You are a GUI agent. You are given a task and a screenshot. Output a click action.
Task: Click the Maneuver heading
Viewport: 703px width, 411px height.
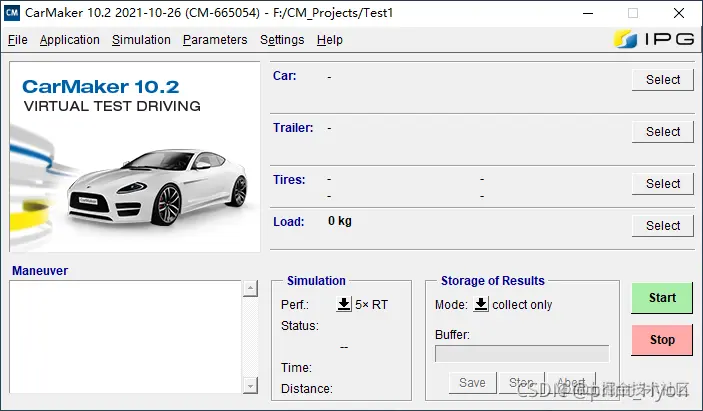(x=40, y=271)
